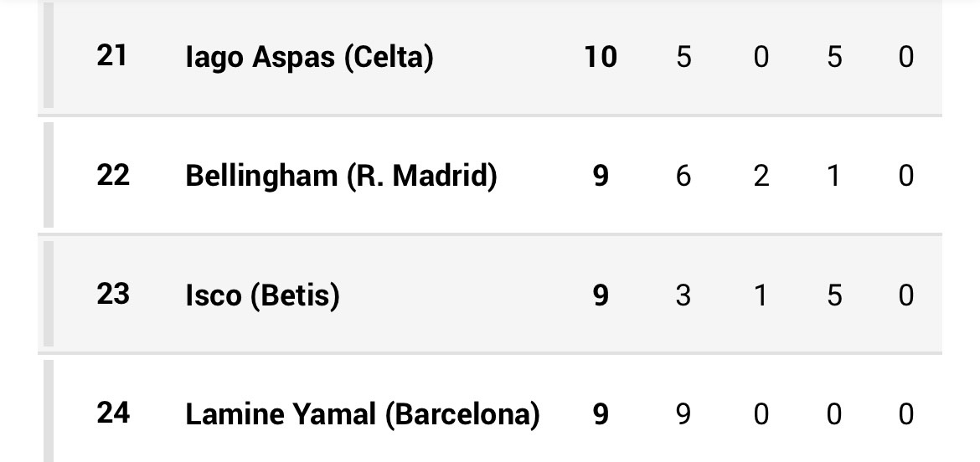The image size is (980, 462).
Task: Select the Isco (Betis) player name
Action: [x=262, y=295]
